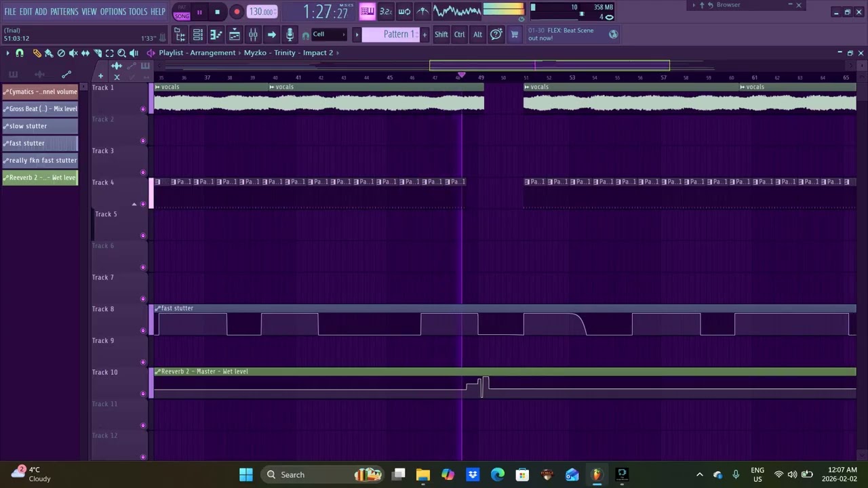
Task: Open fast stutter automation clip menu
Action: pyautogui.click(x=157, y=308)
